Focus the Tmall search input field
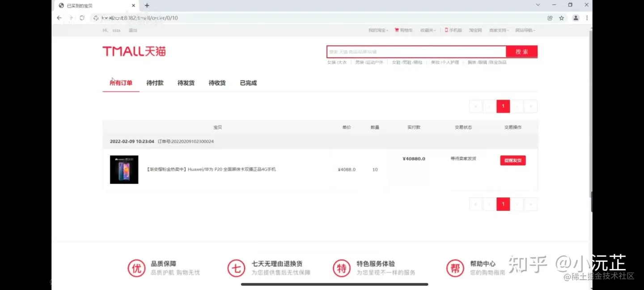The image size is (644, 290). [416, 51]
